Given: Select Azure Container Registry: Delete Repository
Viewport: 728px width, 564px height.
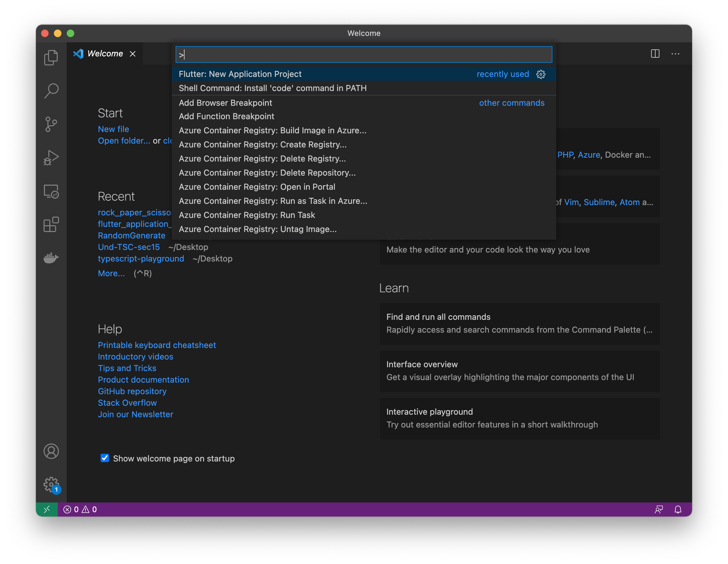Looking at the screenshot, I should tap(364, 173).
